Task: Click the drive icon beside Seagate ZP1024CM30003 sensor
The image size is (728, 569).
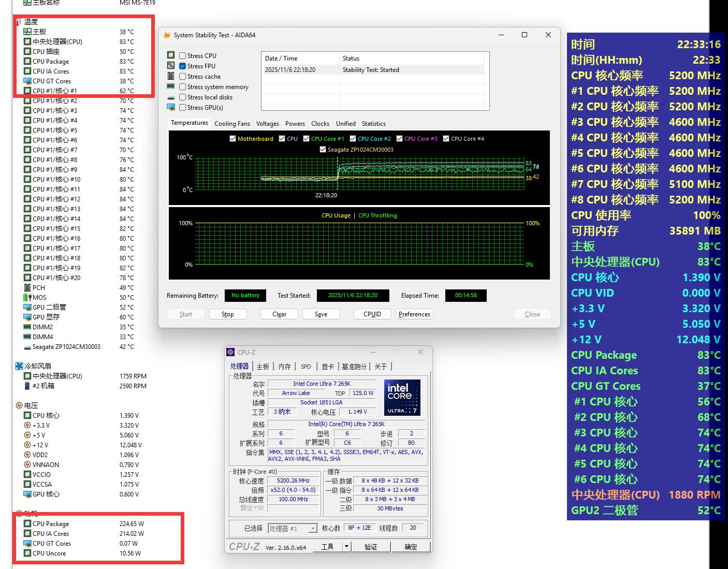Action: click(27, 347)
